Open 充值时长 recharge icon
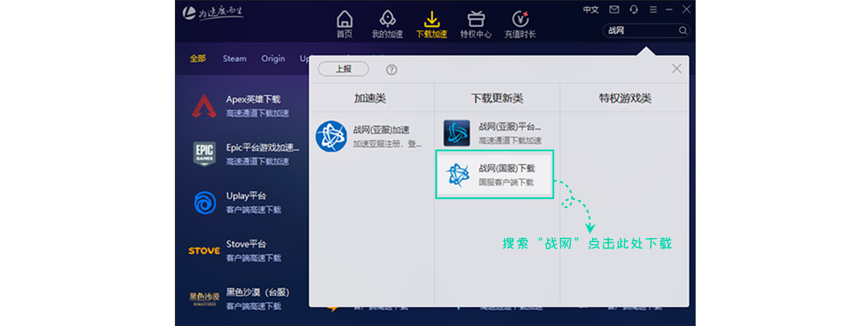 coord(520,19)
